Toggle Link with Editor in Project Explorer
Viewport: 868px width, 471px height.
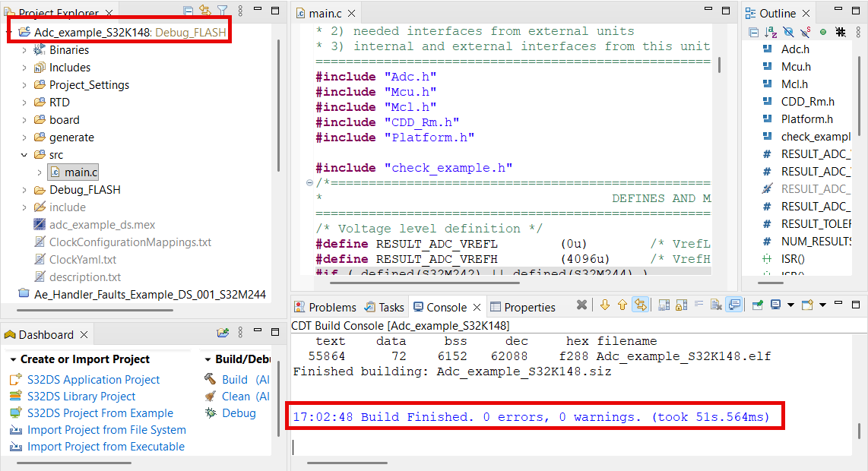[x=204, y=10]
